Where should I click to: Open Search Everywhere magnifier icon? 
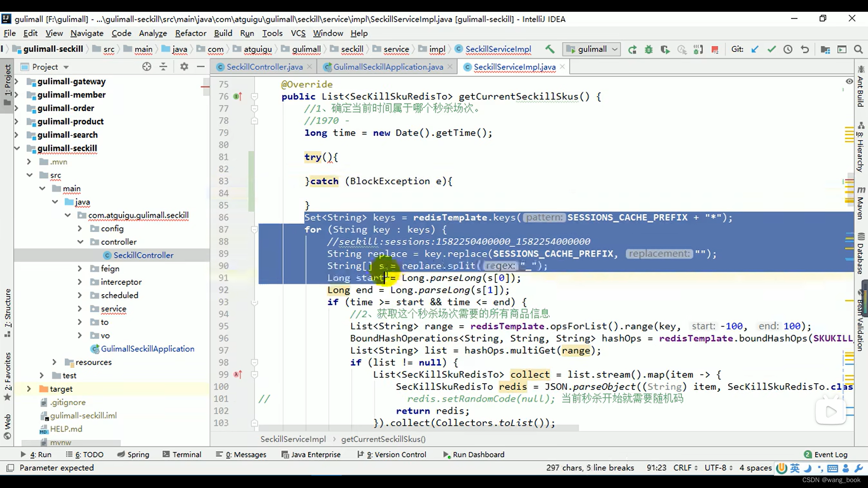858,50
